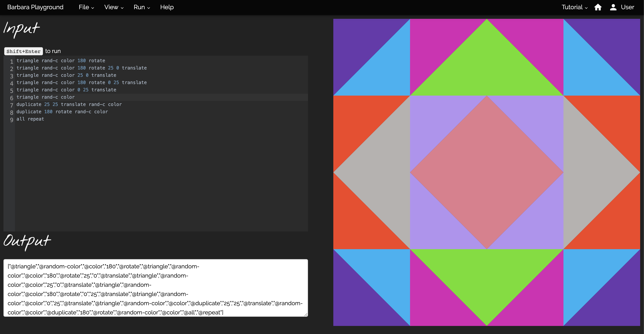Expand the View menu
Viewport: 644px width, 334px height.
pyautogui.click(x=114, y=7)
